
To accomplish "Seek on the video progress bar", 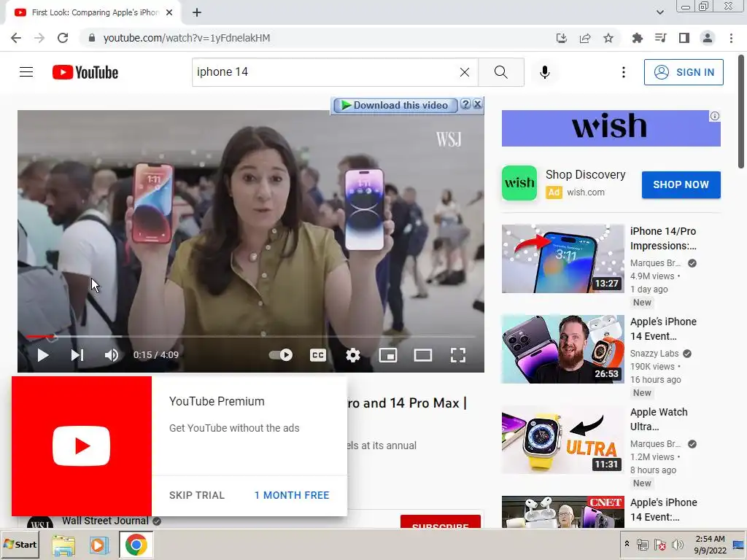I will 251,336.
